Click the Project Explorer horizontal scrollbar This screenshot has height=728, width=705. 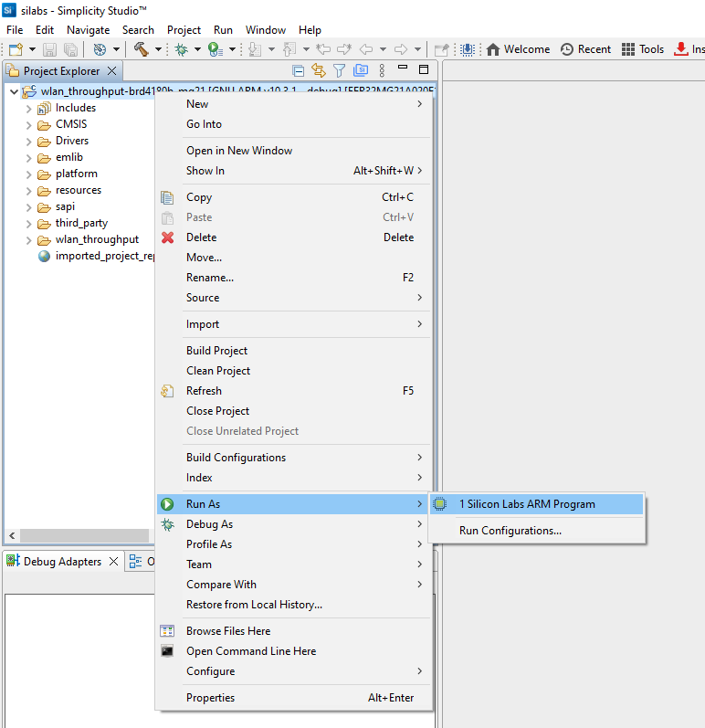[84, 536]
